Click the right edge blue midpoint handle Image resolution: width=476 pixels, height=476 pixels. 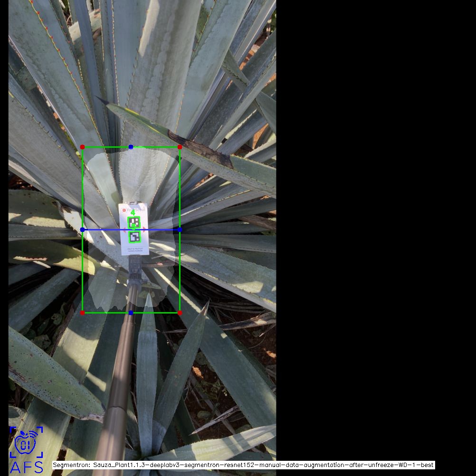pyautogui.click(x=180, y=229)
